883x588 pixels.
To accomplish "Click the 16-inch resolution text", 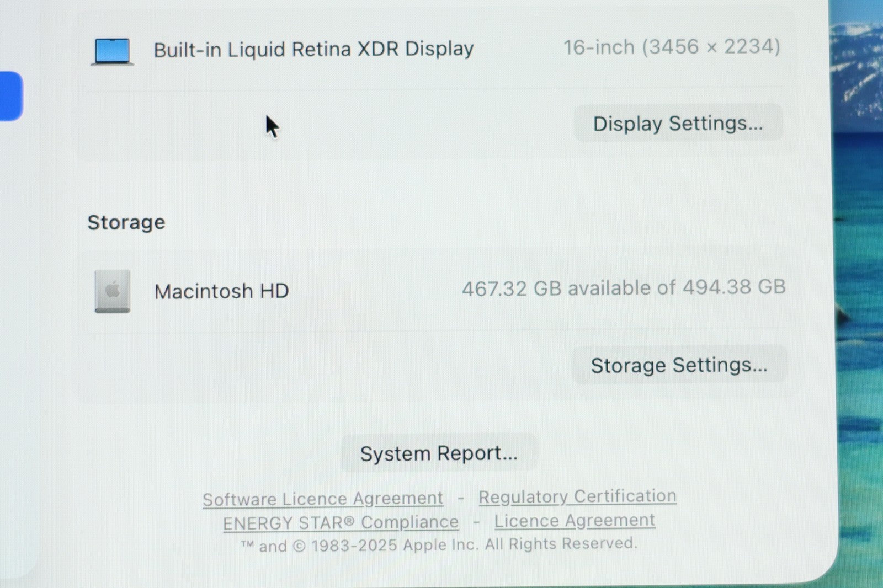I will click(x=671, y=47).
